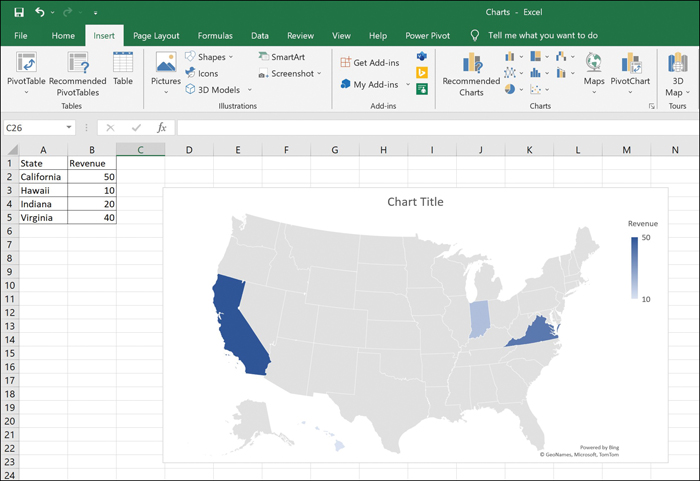Insert a PivotTable
The width and height of the screenshot is (700, 481).
click(x=26, y=73)
